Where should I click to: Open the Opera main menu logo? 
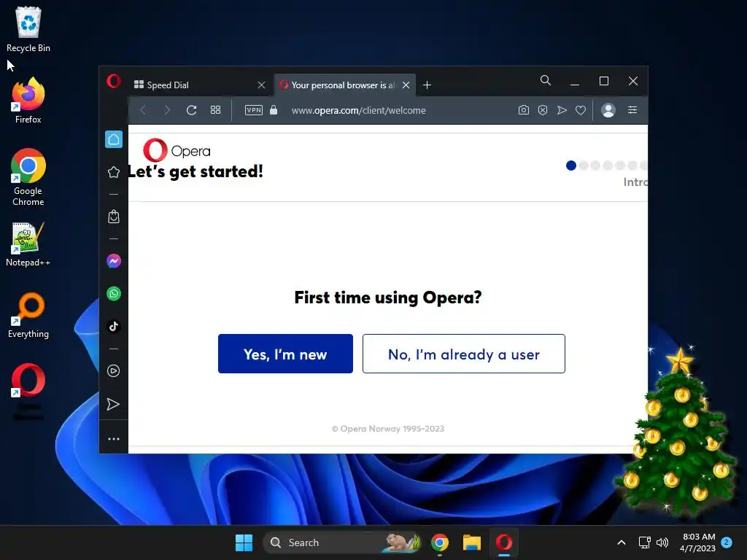[113, 81]
